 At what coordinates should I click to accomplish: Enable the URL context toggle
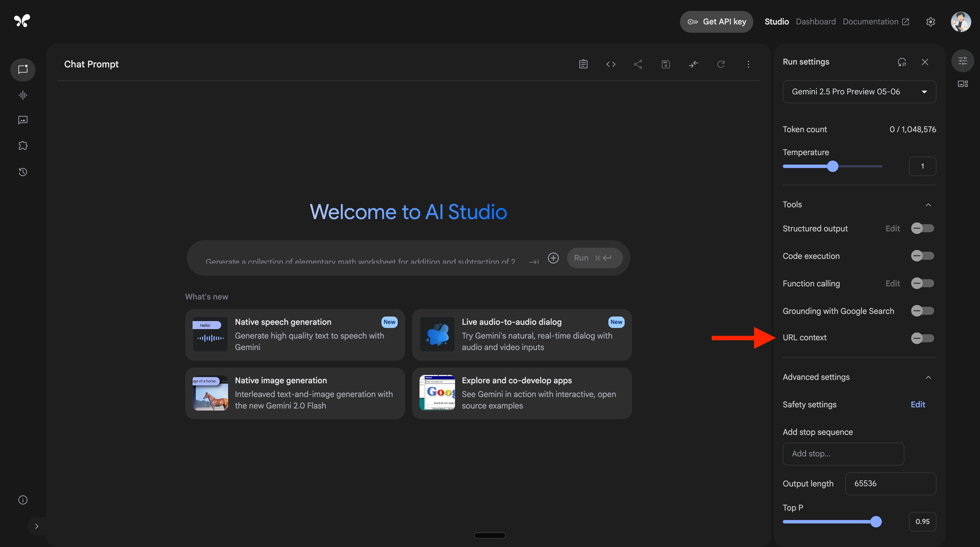pos(922,338)
